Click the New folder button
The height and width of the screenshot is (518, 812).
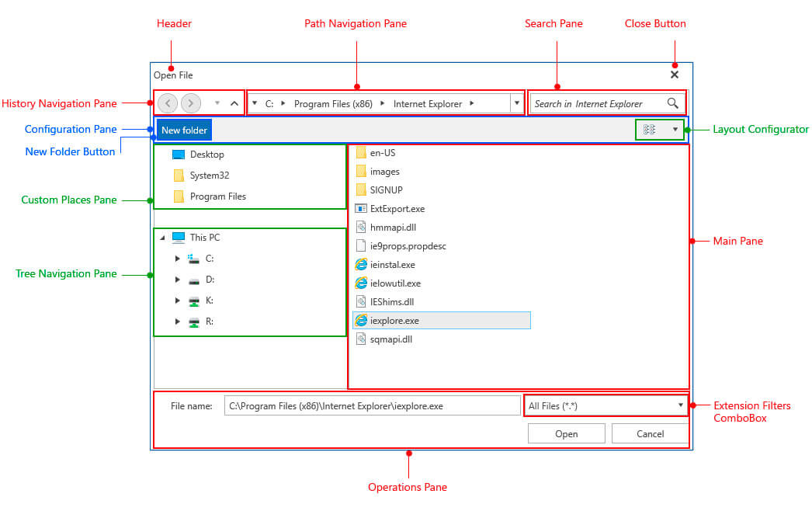183,130
